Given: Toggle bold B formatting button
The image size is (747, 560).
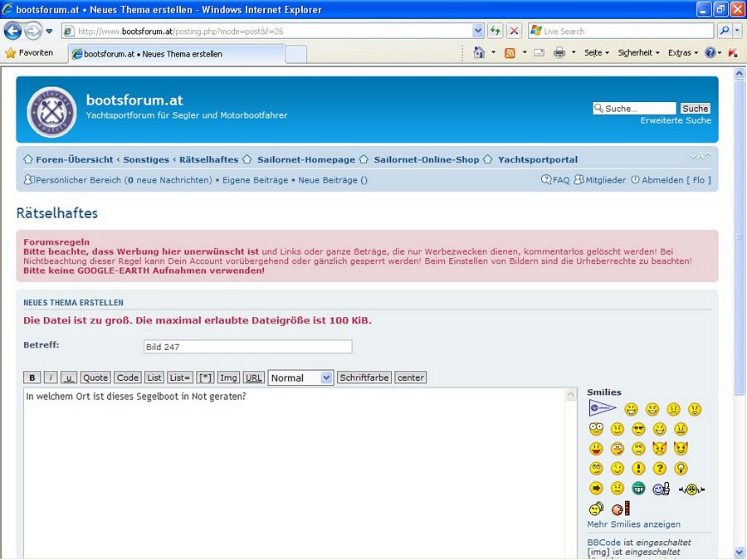Looking at the screenshot, I should (x=32, y=377).
